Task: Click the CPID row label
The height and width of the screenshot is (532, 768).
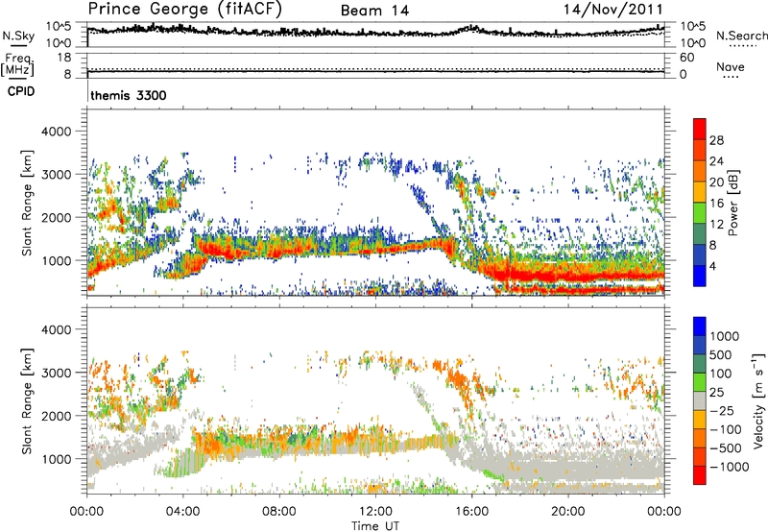Action: coord(21,91)
